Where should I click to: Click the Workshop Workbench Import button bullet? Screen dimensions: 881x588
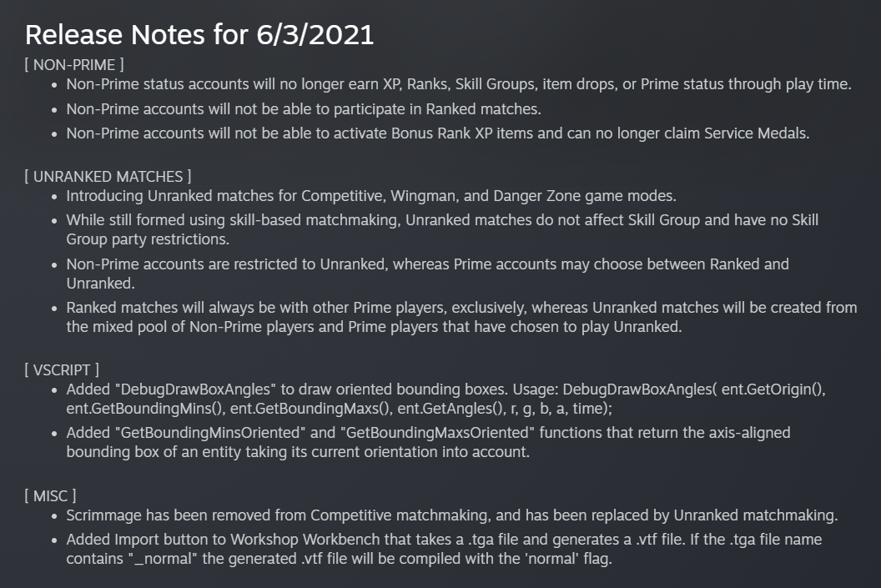point(444,550)
